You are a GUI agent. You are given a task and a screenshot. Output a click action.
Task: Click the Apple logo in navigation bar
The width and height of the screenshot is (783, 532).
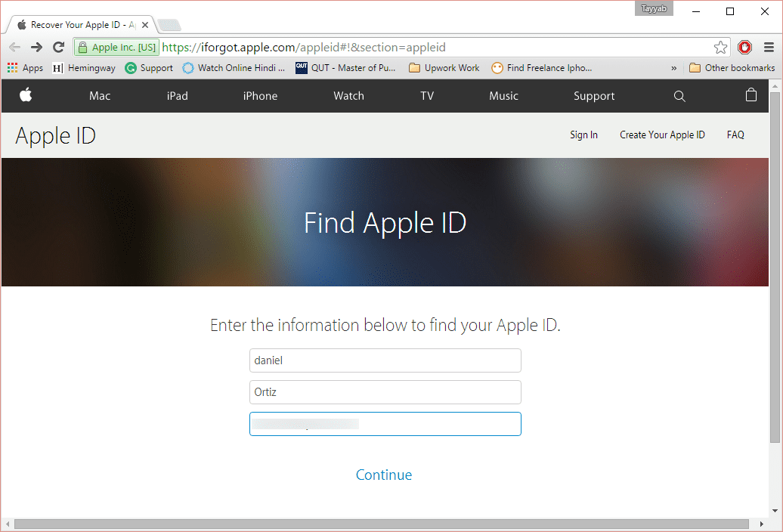coord(26,95)
